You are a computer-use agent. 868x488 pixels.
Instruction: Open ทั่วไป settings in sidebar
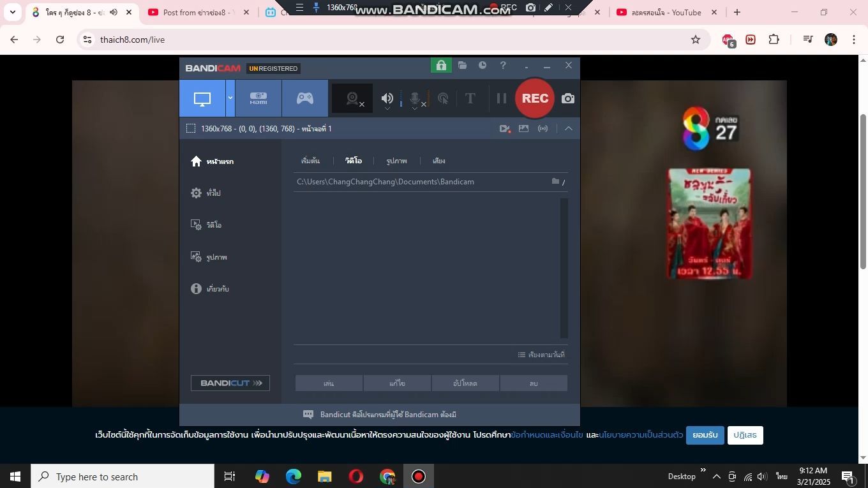(213, 193)
